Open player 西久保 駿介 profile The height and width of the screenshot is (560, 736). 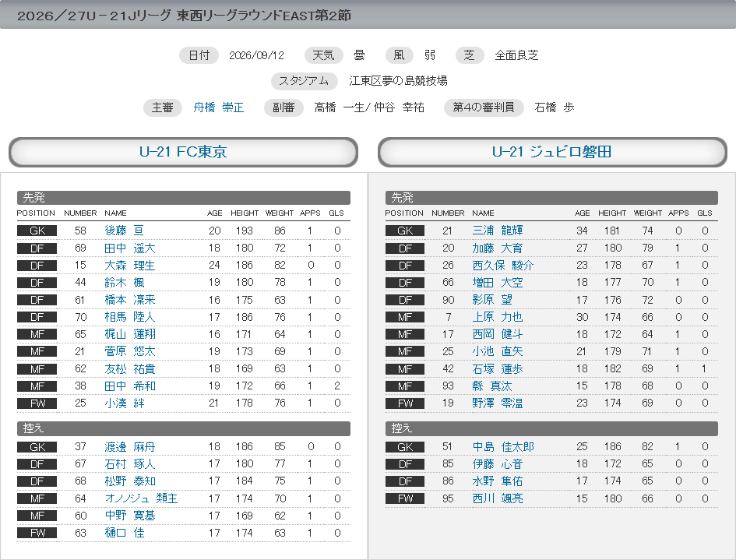tap(503, 266)
